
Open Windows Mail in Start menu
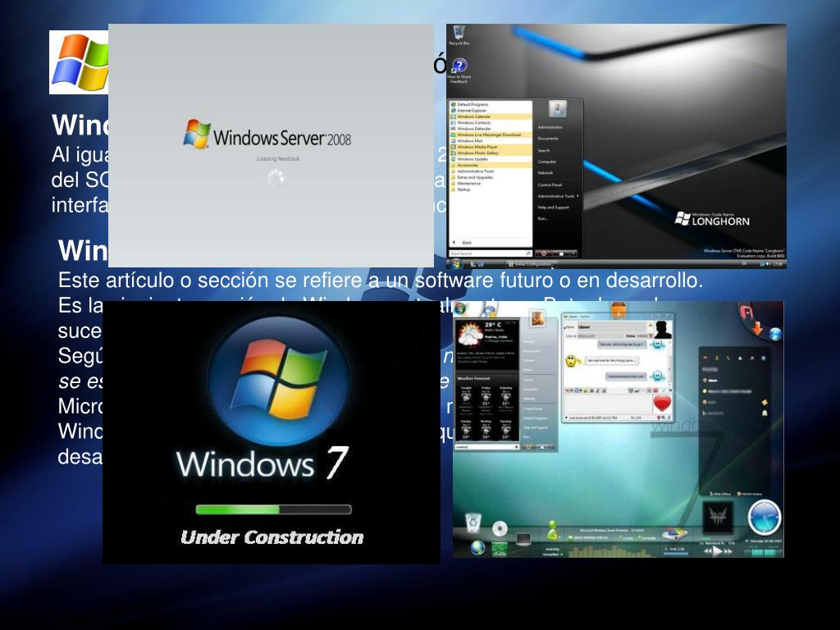click(x=491, y=141)
